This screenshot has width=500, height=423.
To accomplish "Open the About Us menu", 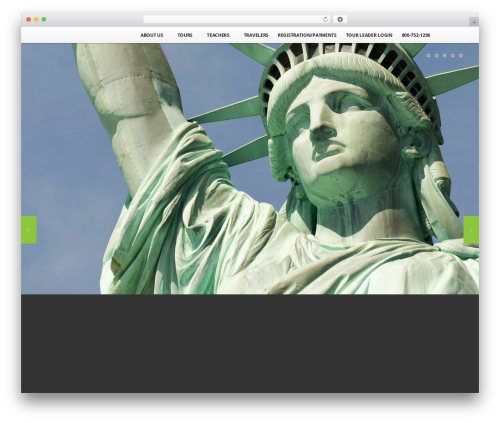I will pos(152,35).
